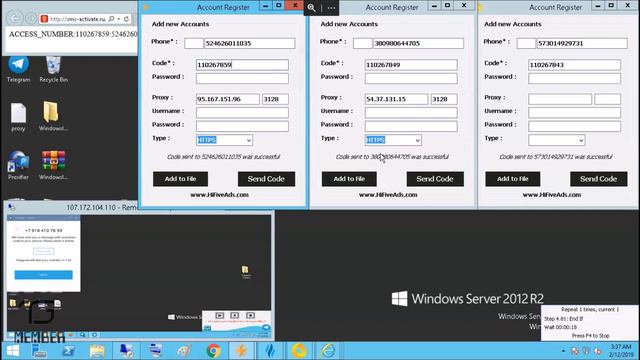Click proxy IP field 54.37.131.15

tap(396, 99)
